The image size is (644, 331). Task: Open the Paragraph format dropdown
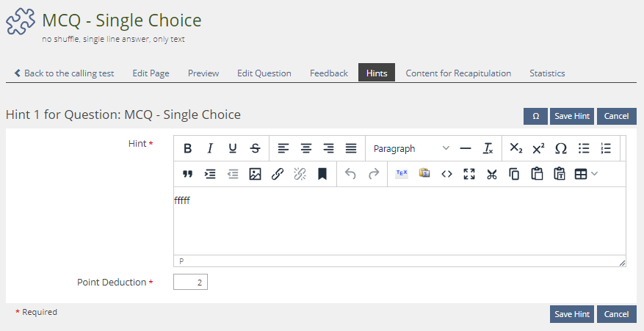410,148
